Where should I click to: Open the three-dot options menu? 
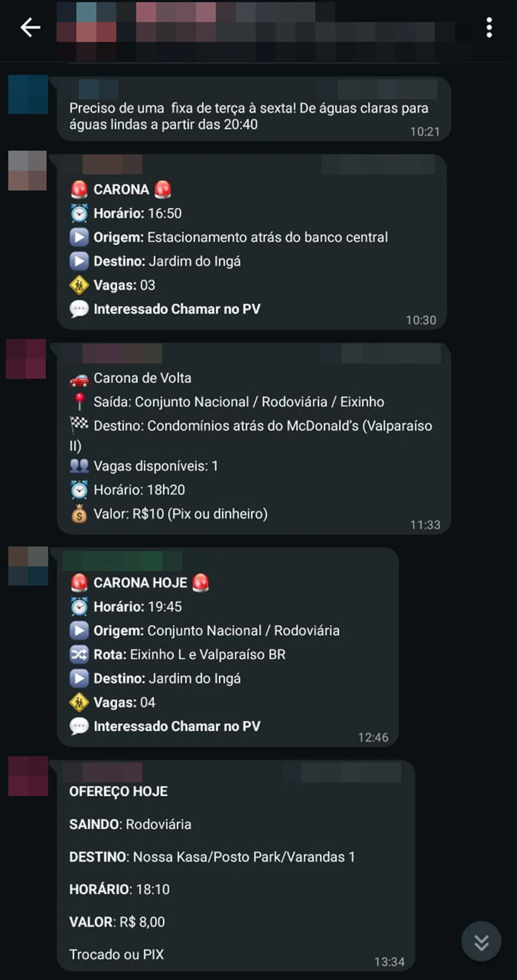489,28
